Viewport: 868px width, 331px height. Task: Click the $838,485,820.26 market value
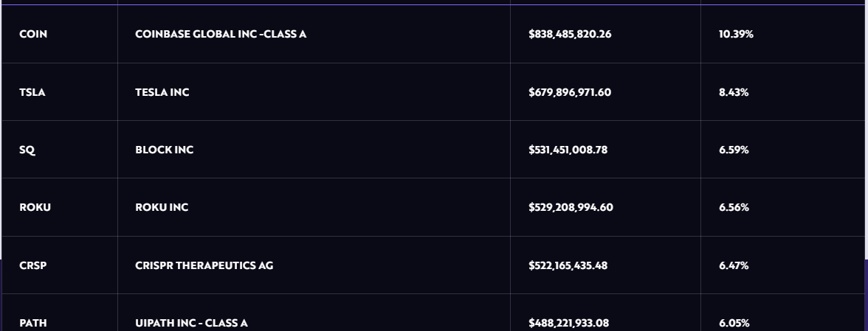(x=570, y=34)
